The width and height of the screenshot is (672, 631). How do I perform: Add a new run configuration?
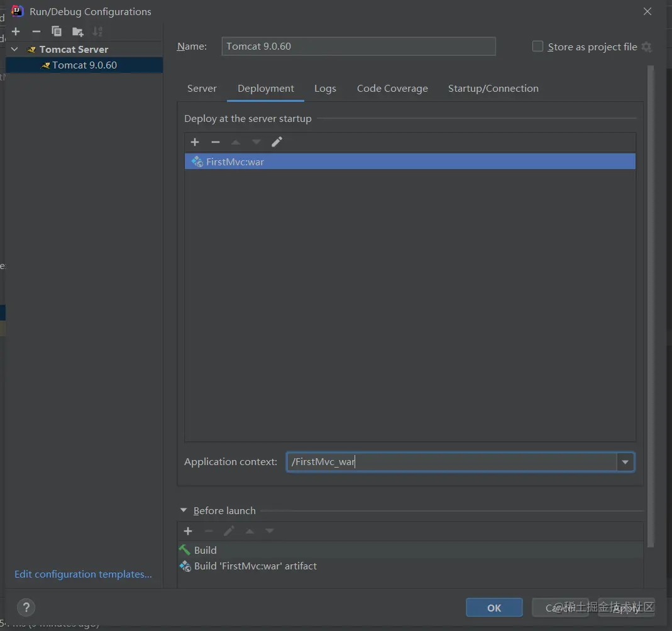click(16, 31)
